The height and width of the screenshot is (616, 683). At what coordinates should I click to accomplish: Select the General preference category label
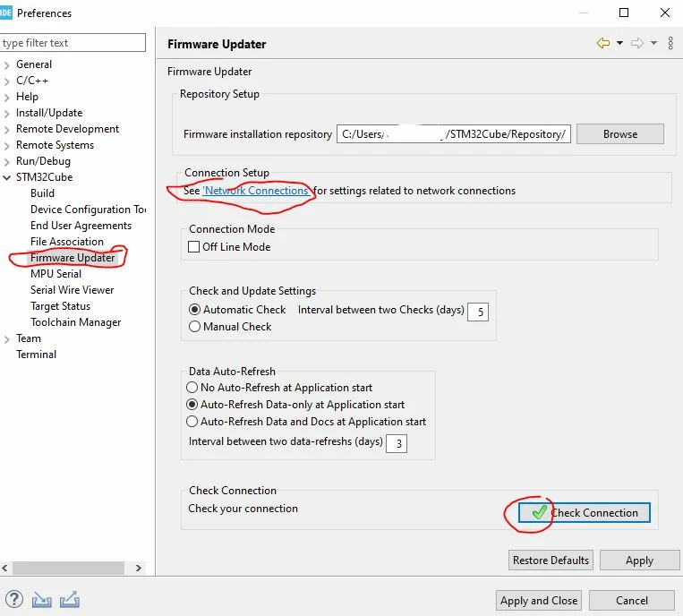click(x=34, y=64)
